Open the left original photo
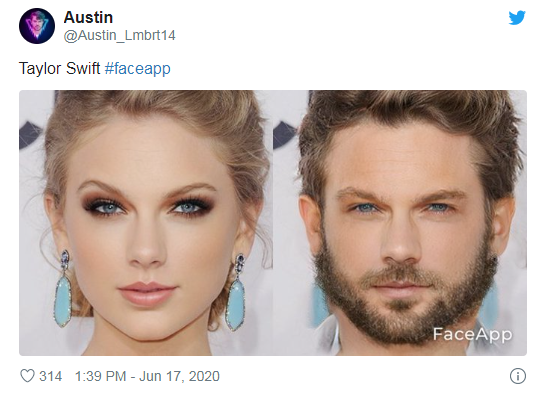The width and height of the screenshot is (544, 396). pyautogui.click(x=146, y=223)
